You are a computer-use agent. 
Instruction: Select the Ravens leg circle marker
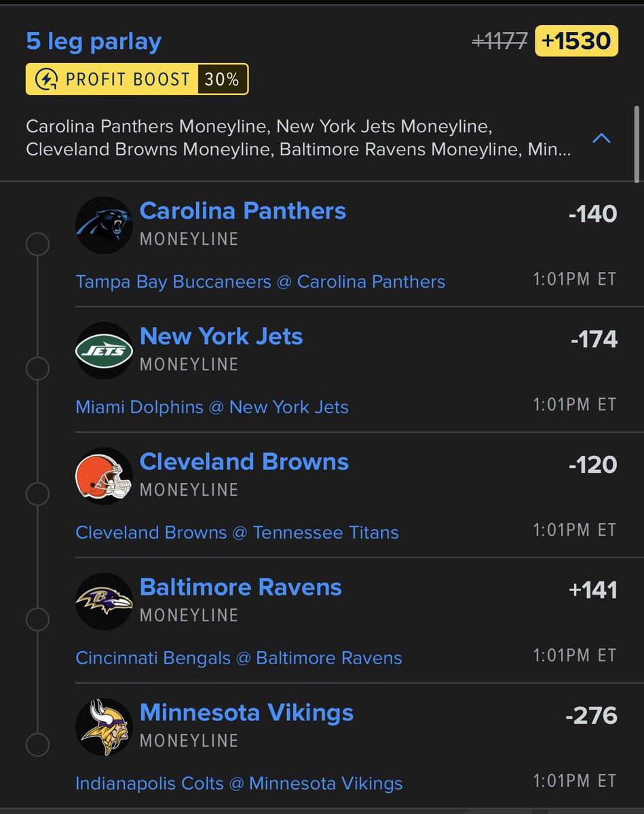[37, 620]
